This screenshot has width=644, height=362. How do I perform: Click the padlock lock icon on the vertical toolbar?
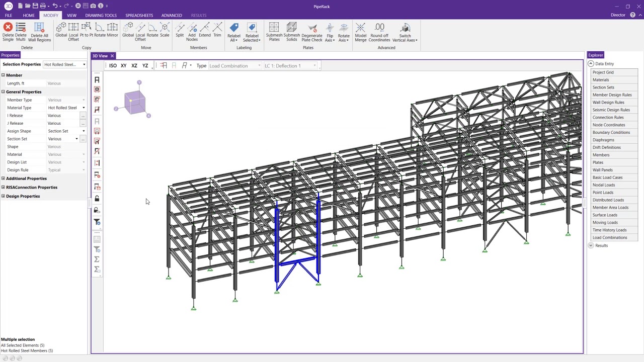pos(97,199)
